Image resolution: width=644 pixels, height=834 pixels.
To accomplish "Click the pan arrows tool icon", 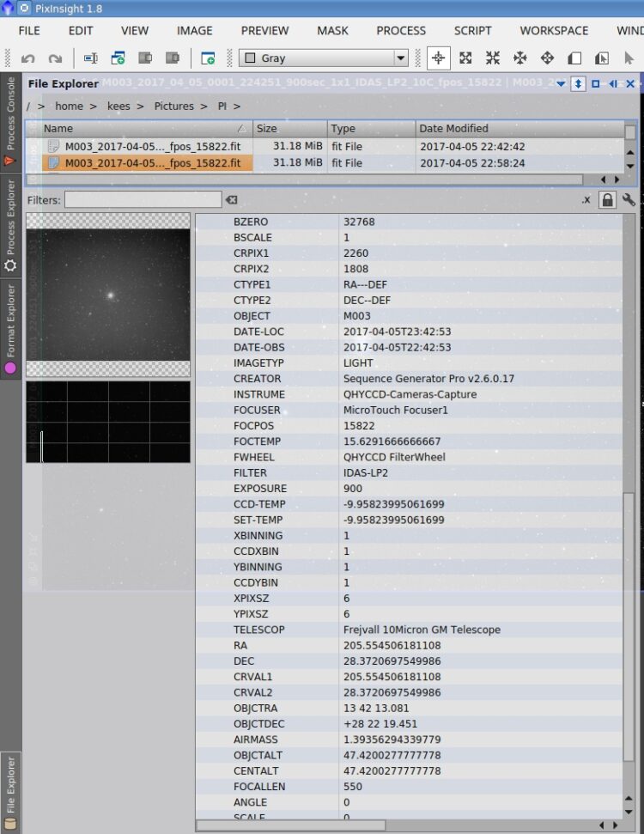I will click(520, 58).
